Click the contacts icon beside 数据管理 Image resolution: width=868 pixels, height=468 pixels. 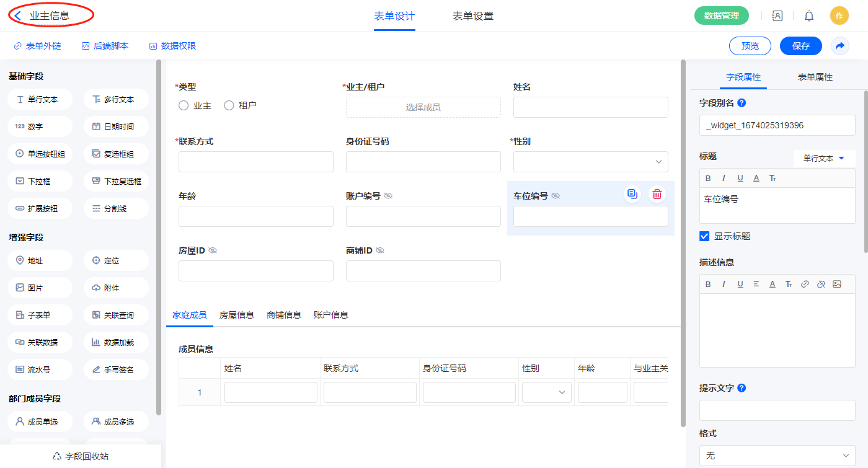pos(777,16)
